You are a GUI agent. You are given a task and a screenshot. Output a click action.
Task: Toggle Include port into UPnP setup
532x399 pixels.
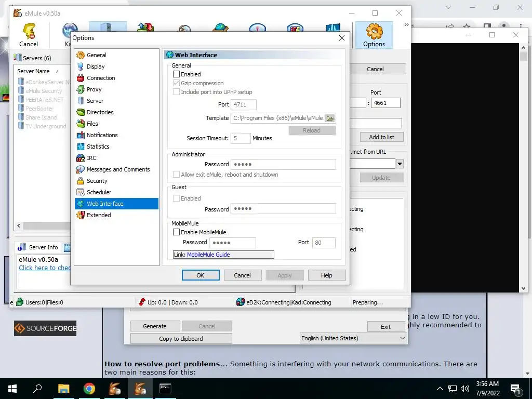coord(176,92)
